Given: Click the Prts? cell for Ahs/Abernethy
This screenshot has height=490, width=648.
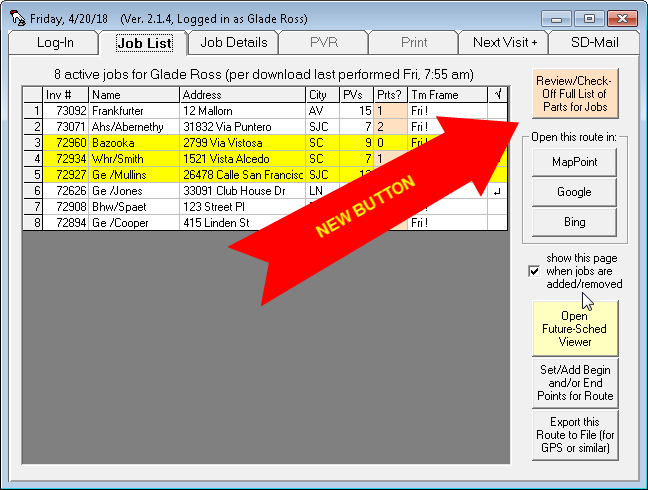Looking at the screenshot, I should [x=390, y=127].
